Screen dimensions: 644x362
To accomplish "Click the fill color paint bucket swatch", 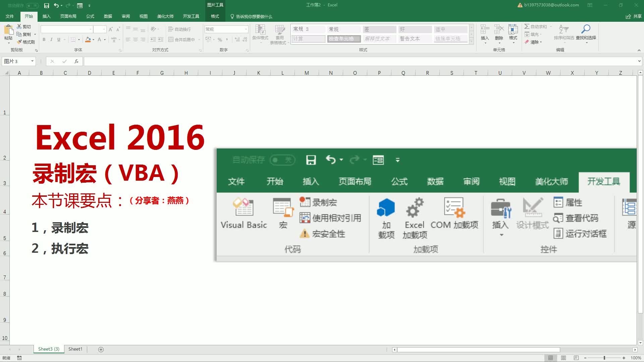I will (x=88, y=40).
